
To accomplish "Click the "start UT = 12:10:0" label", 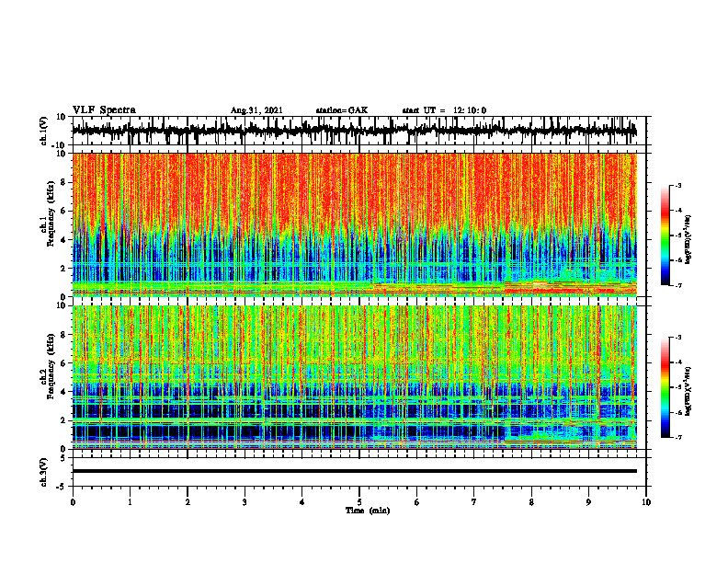I will click(444, 110).
